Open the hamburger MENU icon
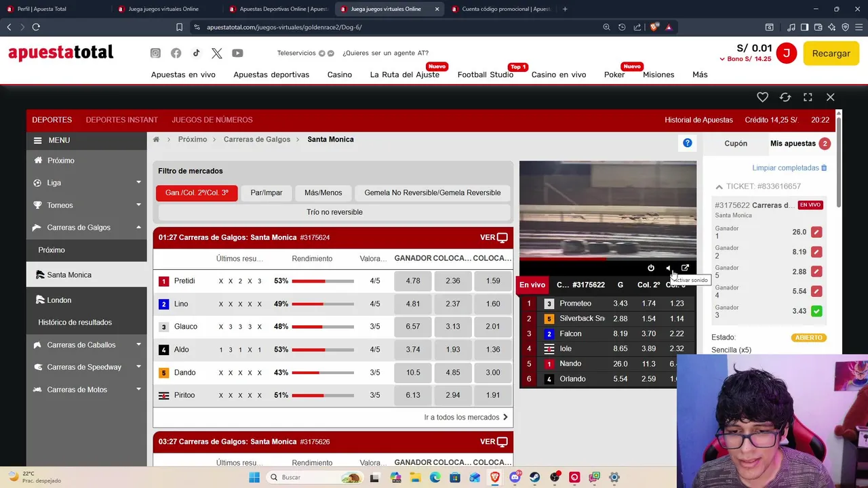The image size is (868, 488). coord(38,140)
